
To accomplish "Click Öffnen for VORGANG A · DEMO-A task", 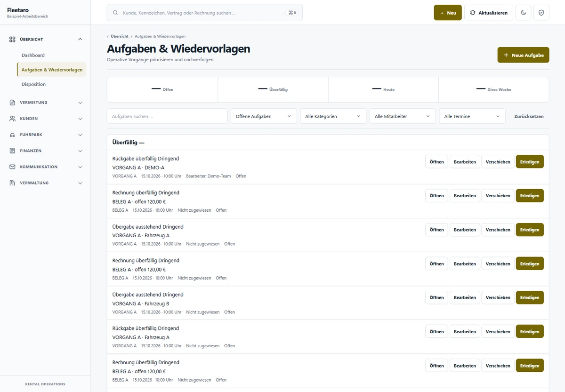I will 436,162.
